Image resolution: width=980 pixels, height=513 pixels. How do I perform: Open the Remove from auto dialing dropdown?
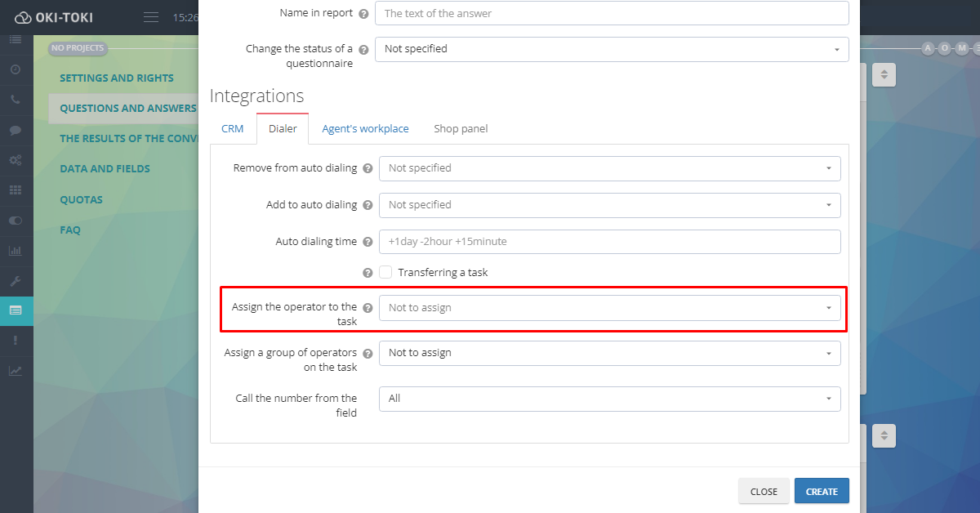609,168
